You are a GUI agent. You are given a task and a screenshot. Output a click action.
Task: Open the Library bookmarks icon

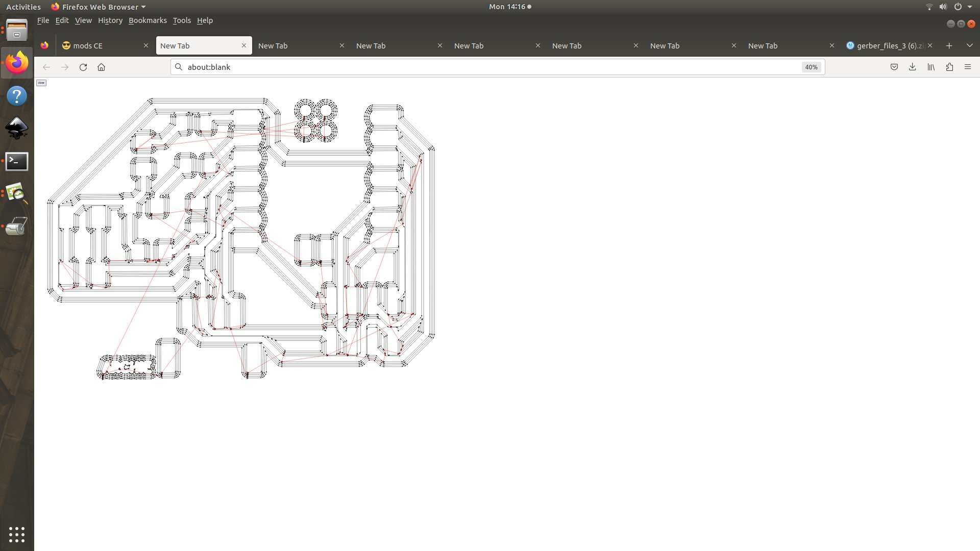(931, 67)
